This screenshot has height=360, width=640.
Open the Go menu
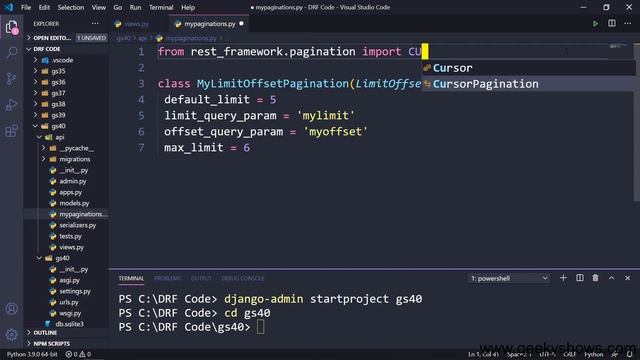point(118,7)
